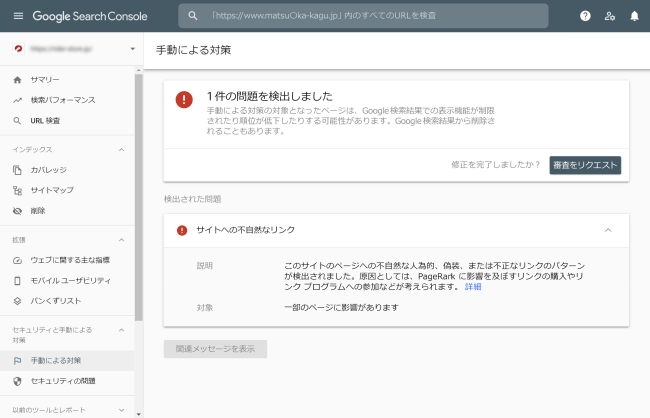
Task: Expand the 以前のツールとレポート section
Action: tap(121, 410)
